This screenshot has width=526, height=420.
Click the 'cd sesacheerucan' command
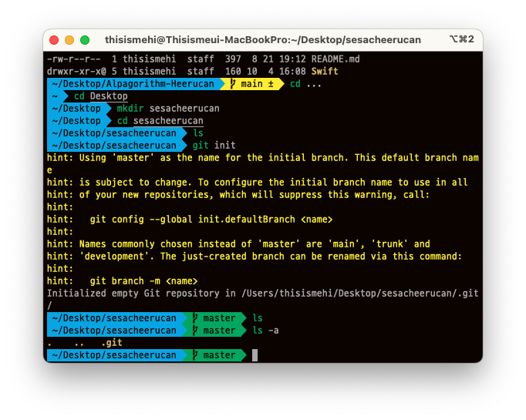click(160, 121)
